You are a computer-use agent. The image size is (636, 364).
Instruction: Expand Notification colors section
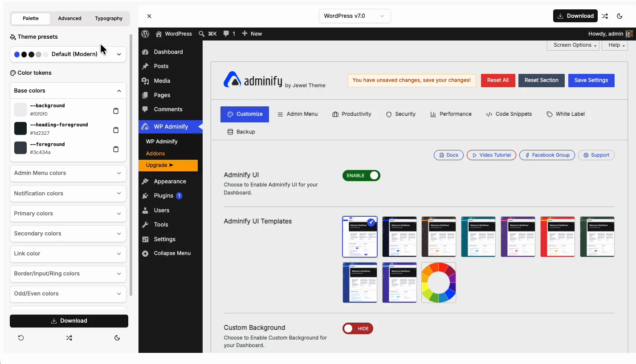tap(68, 194)
